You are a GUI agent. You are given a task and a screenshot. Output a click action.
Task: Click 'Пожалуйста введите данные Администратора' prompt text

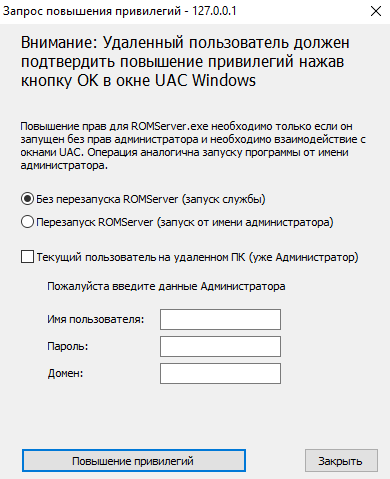click(x=166, y=286)
